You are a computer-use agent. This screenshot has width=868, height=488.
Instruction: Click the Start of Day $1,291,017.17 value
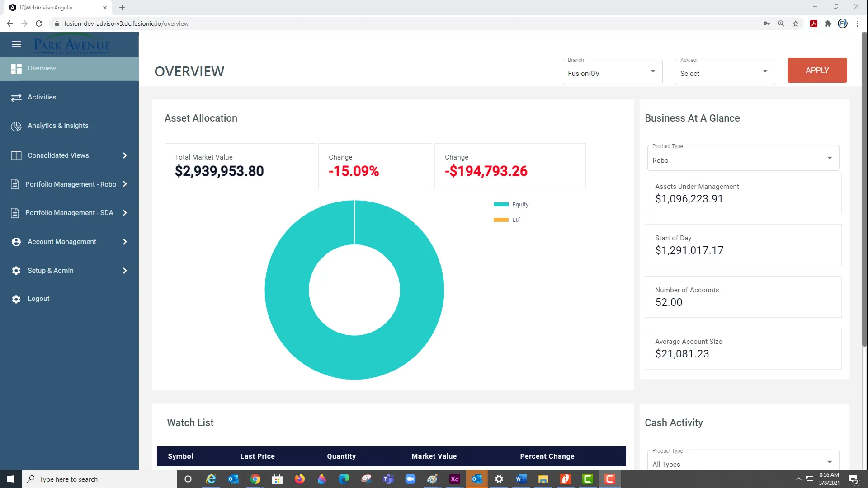[689, 250]
